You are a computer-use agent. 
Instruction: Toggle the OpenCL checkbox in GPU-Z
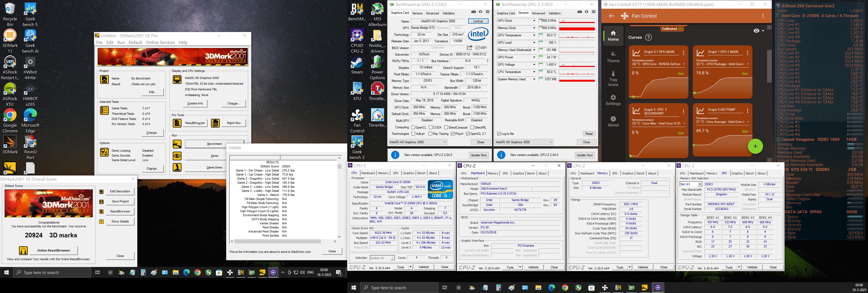pyautogui.click(x=413, y=128)
